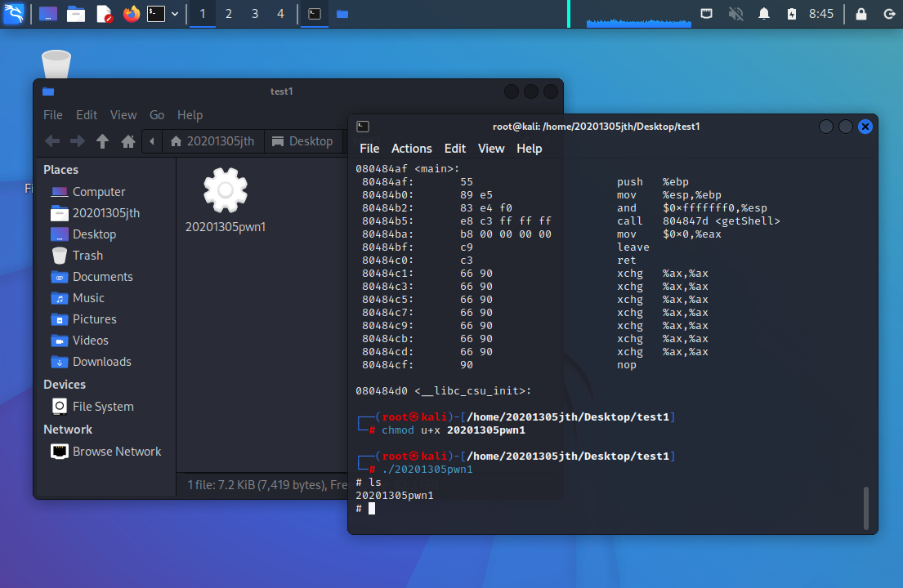Image resolution: width=903 pixels, height=588 pixels.
Task: Select Browse Network under Network
Action: [106, 452]
